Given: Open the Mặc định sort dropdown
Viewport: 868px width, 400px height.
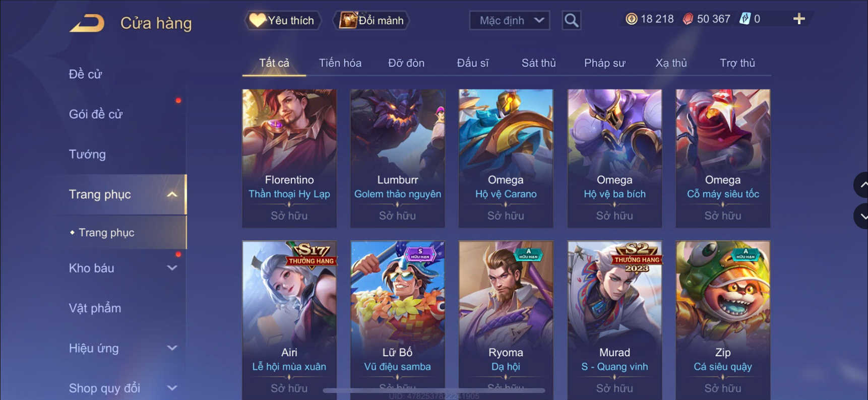Looking at the screenshot, I should [x=510, y=20].
